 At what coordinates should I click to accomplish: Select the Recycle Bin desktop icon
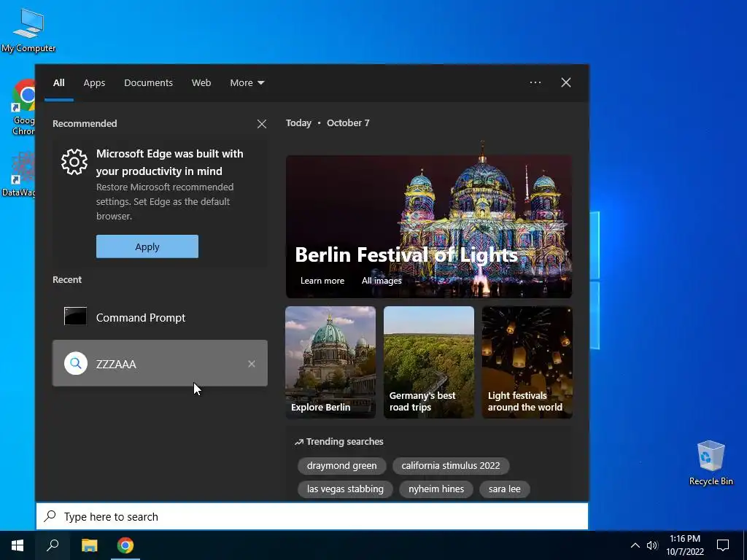[x=711, y=463]
